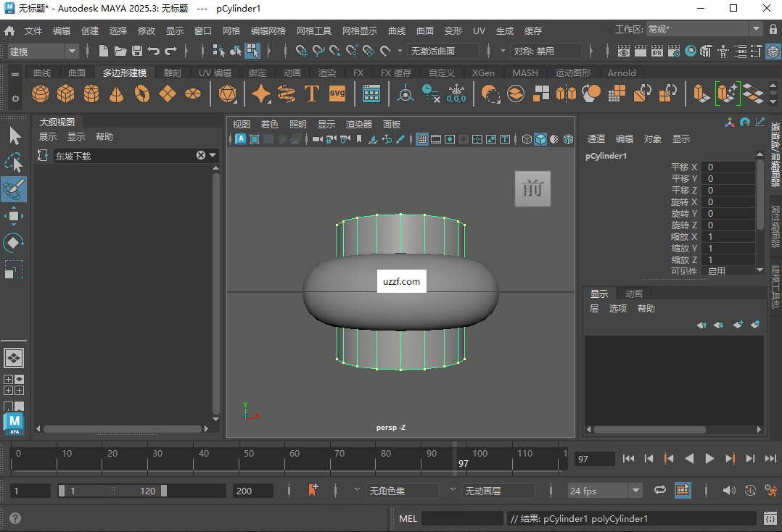Image resolution: width=782 pixels, height=532 pixels.
Task: Toggle symmetry mode via 对称 禁用 control
Action: 546,51
